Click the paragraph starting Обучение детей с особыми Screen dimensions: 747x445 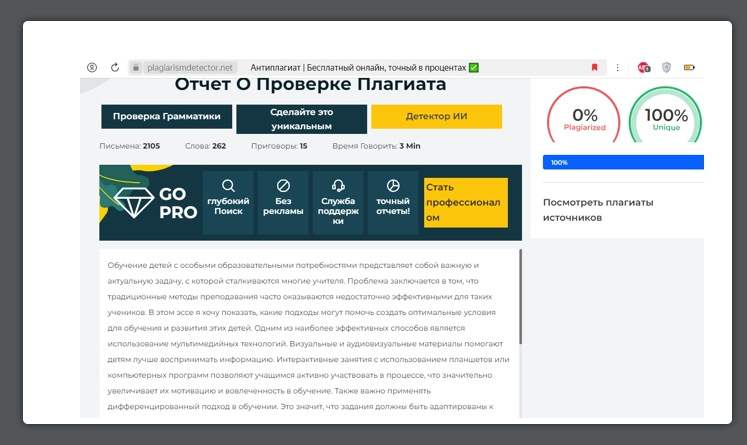(x=308, y=335)
